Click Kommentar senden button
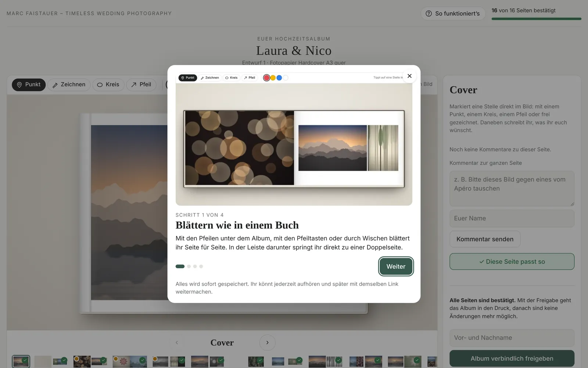 pos(485,239)
